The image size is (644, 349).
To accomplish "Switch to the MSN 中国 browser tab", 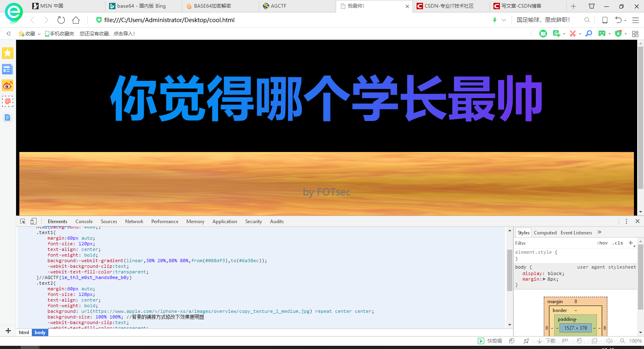I will point(66,6).
